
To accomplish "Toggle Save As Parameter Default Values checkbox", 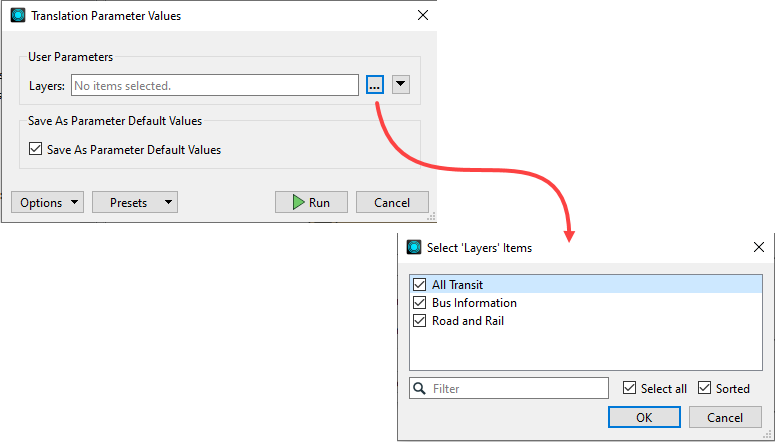I will coord(38,150).
